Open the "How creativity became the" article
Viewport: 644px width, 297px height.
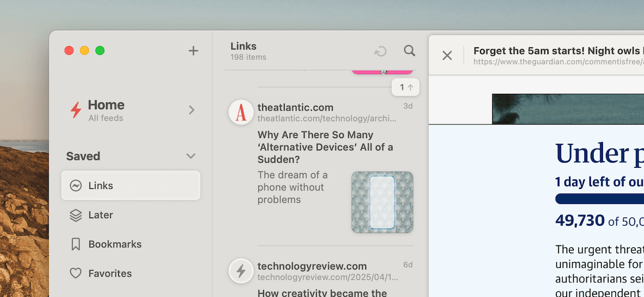pyautogui.click(x=322, y=292)
